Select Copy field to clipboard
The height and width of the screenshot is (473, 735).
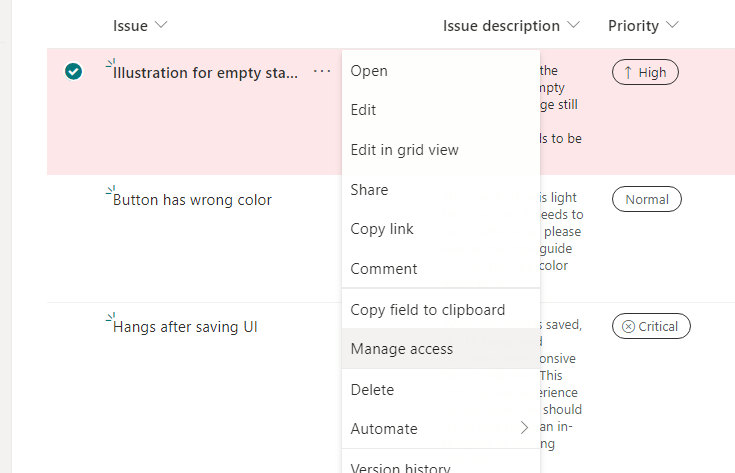(441, 310)
